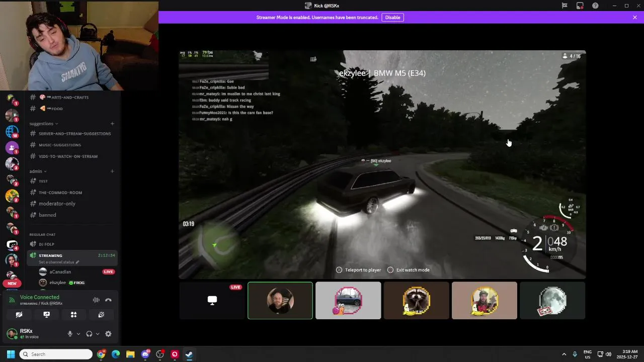Open server icon with 18 notification badge
Viewport: 644px width, 362px height.
pos(12,132)
